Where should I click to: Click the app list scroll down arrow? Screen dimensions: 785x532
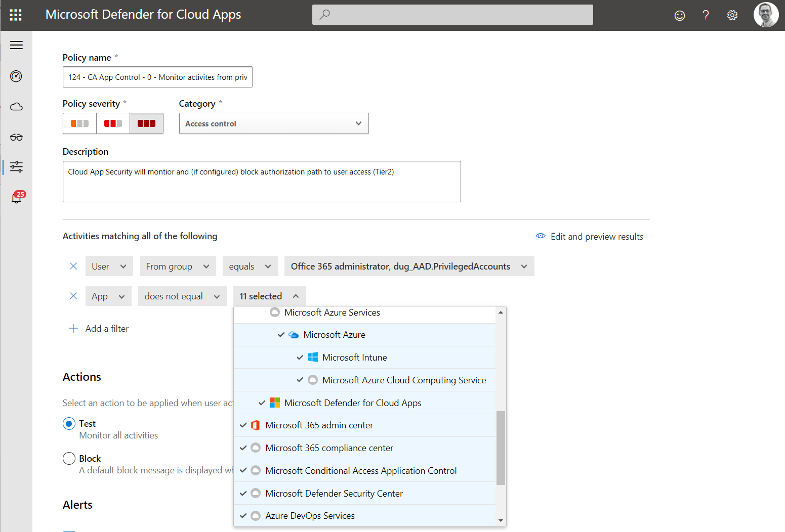(501, 520)
